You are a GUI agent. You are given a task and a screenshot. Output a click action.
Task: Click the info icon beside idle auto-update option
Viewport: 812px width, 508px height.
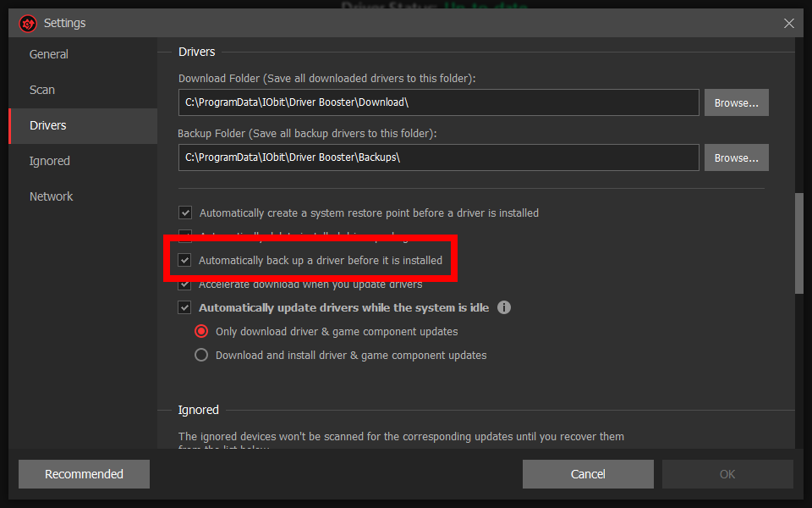(x=504, y=307)
